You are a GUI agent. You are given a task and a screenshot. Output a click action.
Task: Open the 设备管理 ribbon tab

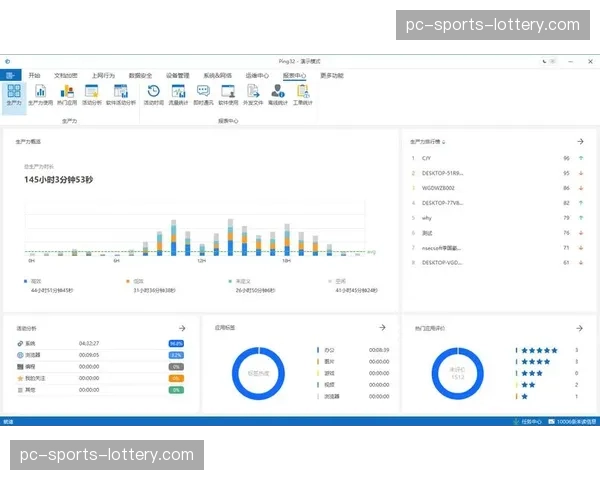(x=177, y=75)
